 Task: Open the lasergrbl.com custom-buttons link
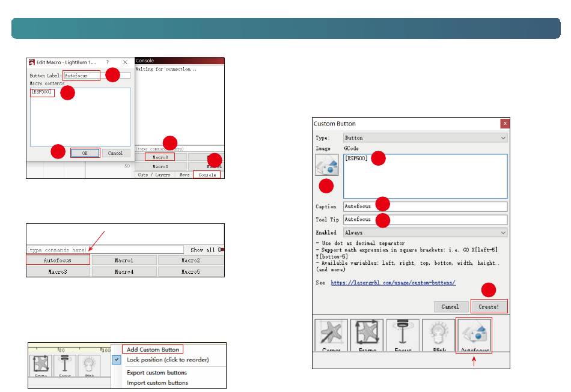click(x=393, y=283)
